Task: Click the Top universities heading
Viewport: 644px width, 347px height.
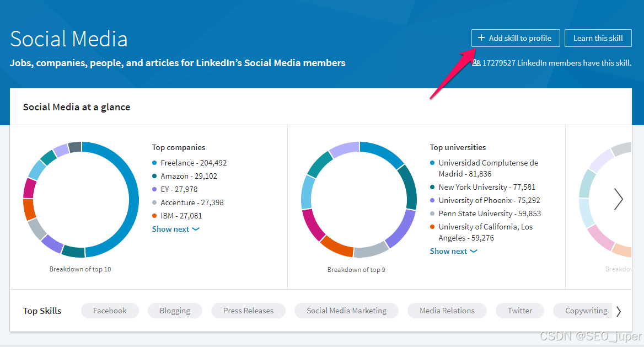Action: coord(458,147)
